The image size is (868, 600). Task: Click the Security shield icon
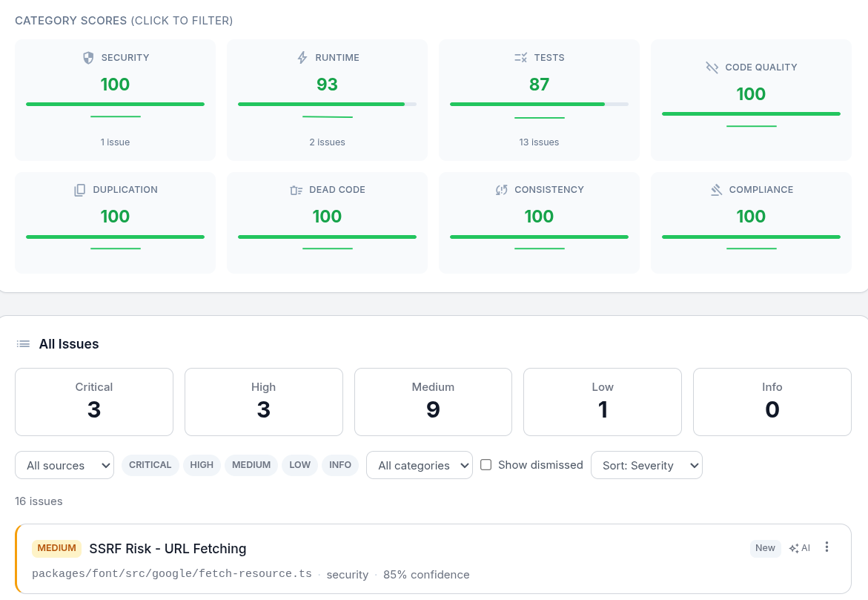[x=88, y=58]
